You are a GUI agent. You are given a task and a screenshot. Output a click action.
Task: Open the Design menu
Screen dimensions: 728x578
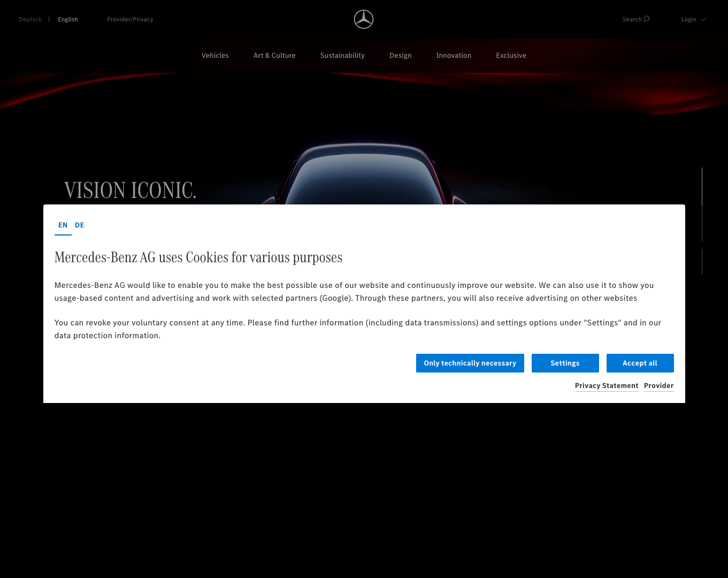pyautogui.click(x=400, y=55)
